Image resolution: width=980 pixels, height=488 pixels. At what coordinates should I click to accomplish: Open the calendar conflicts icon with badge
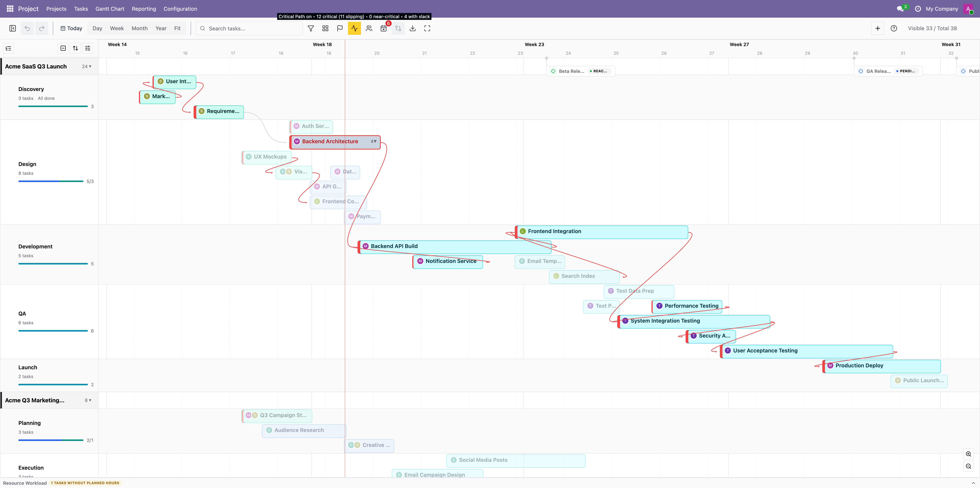click(383, 28)
